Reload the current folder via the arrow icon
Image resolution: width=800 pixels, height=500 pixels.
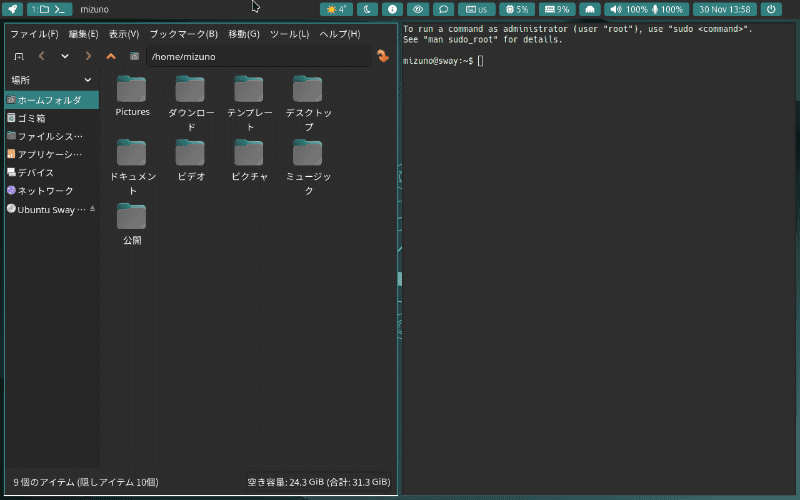(x=383, y=56)
